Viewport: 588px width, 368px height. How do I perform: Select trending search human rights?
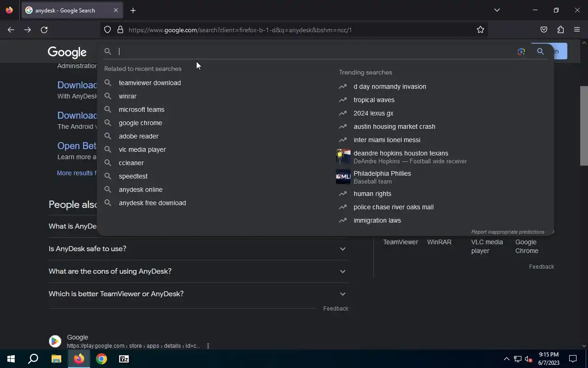(373, 194)
